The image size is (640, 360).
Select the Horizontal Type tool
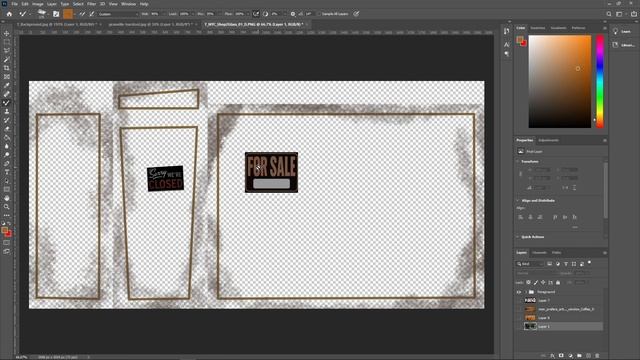click(x=7, y=172)
